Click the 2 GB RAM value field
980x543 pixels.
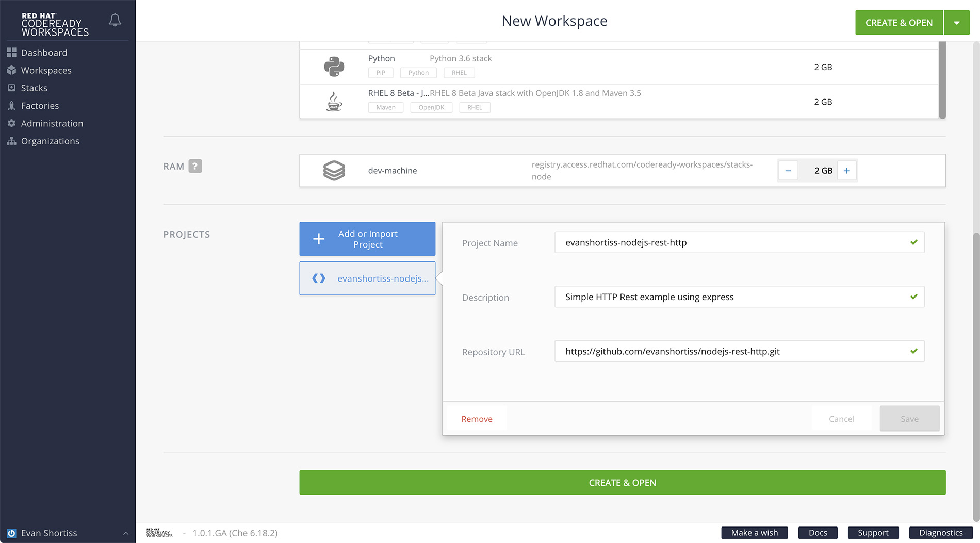[x=823, y=171]
